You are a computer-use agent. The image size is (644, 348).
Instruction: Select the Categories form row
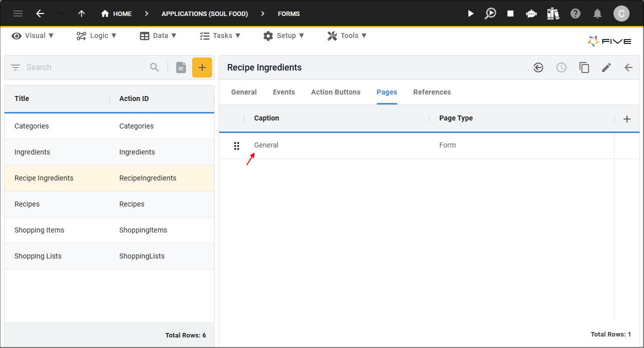pyautogui.click(x=109, y=126)
